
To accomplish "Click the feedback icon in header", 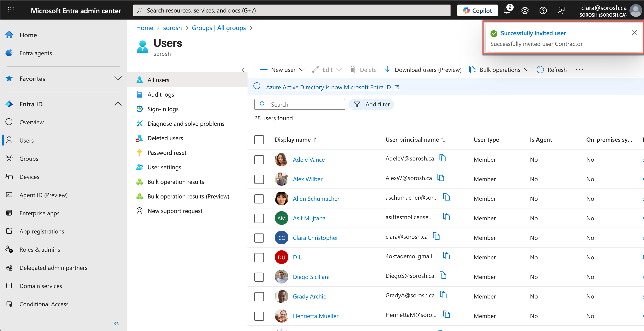I will click(x=561, y=10).
